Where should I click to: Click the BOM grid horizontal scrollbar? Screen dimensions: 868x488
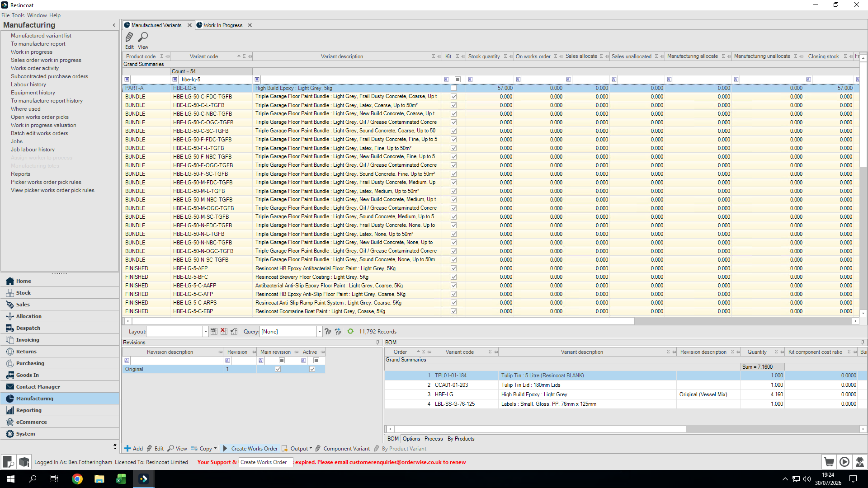point(540,429)
